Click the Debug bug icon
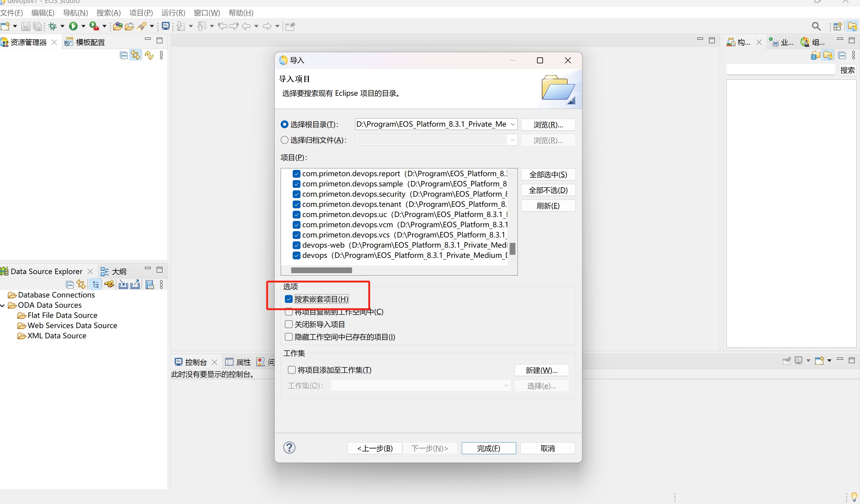 tap(53, 26)
